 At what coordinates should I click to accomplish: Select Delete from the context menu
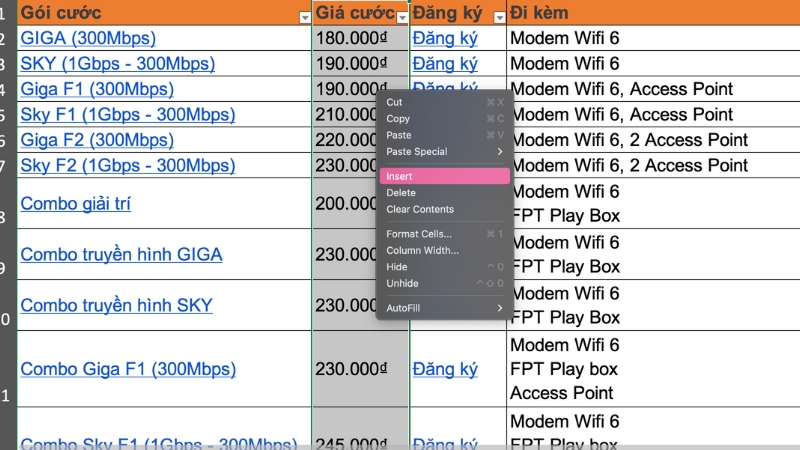401,193
